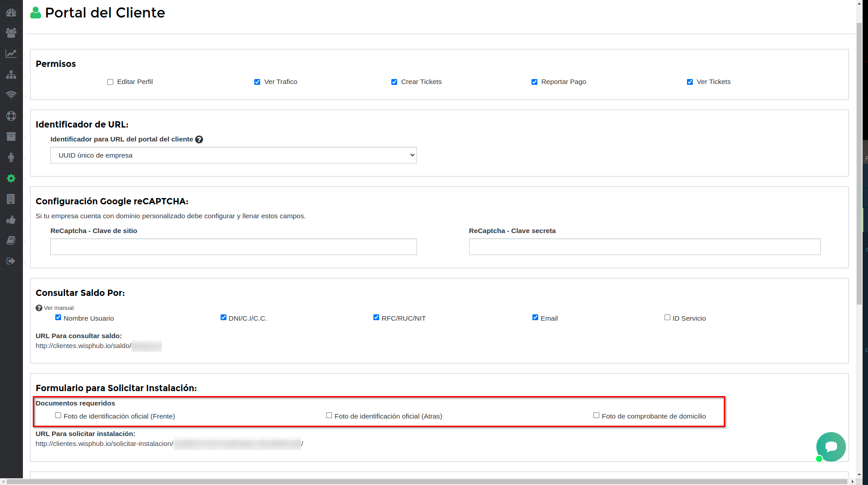Click the URL Para solicitar instalación label
Image resolution: width=868 pixels, height=485 pixels.
pos(85,434)
